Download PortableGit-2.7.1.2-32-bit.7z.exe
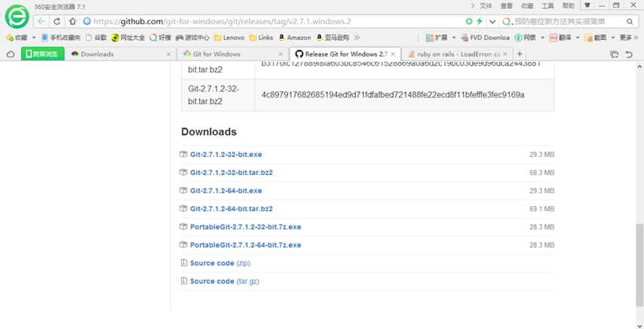This screenshot has width=644, height=329. (246, 227)
